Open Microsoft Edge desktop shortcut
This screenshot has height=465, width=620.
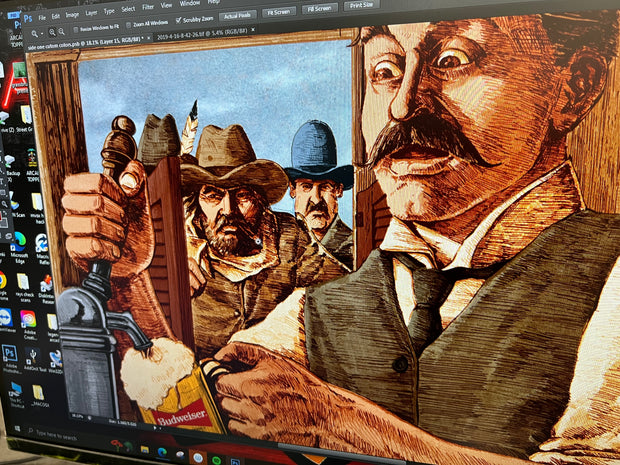point(18,247)
